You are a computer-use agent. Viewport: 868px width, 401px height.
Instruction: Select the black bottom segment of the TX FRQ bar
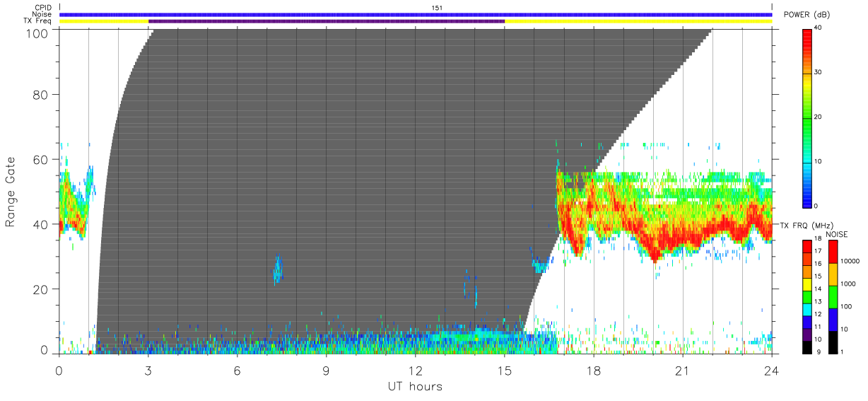tap(807, 348)
